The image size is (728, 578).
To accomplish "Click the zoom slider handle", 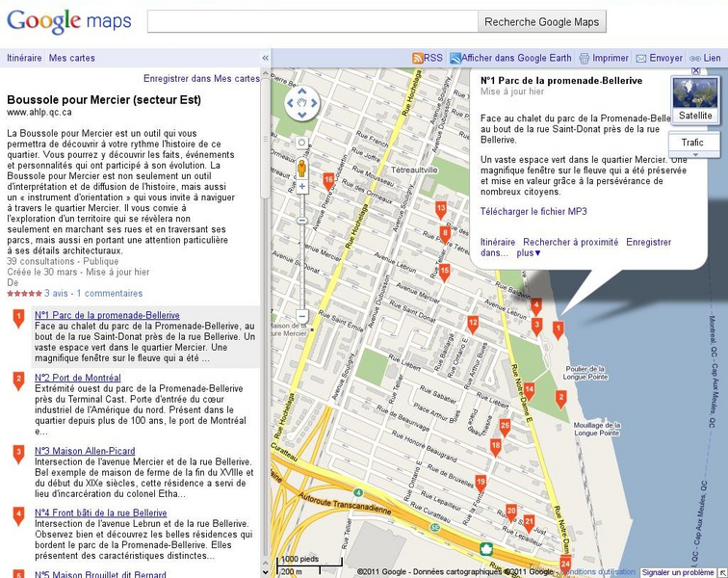I will coord(301,221).
